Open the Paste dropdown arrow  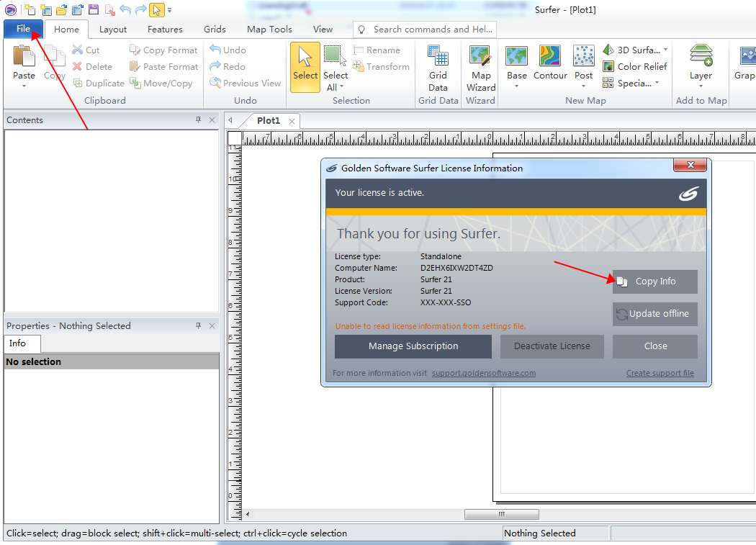coord(24,84)
